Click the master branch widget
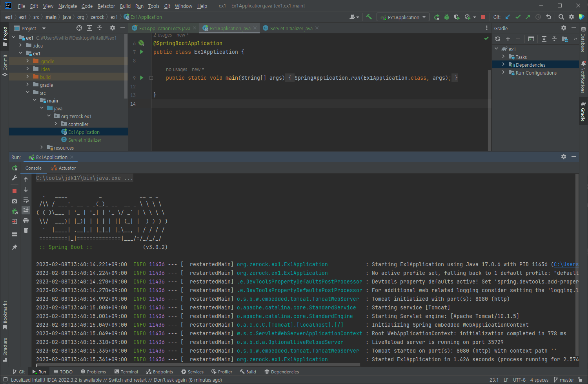588x384 pixels. click(564, 380)
